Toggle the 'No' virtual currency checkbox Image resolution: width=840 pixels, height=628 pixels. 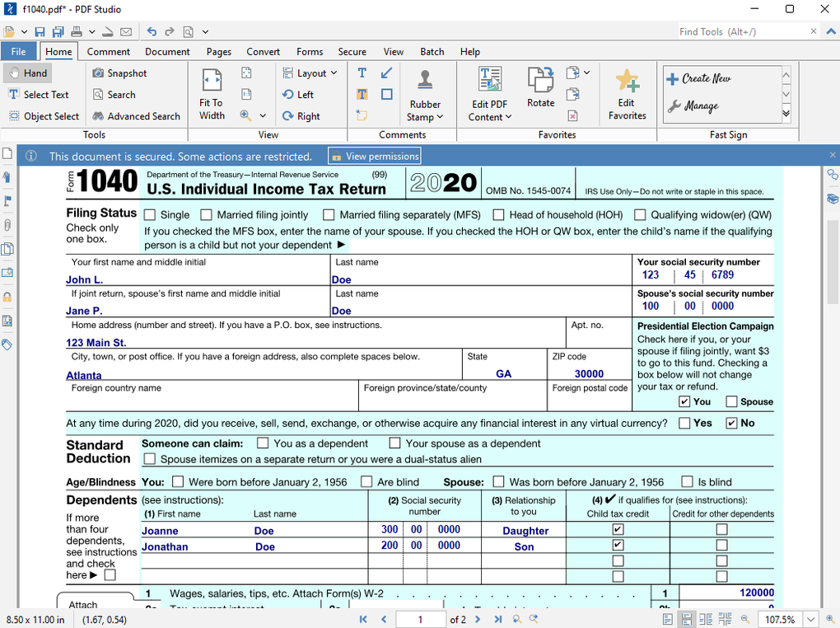tap(731, 423)
